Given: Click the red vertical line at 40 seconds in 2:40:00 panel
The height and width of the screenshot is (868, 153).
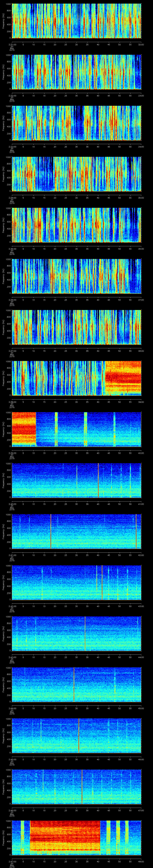Looking at the screenshot, I should pyautogui.click(x=98, y=480).
